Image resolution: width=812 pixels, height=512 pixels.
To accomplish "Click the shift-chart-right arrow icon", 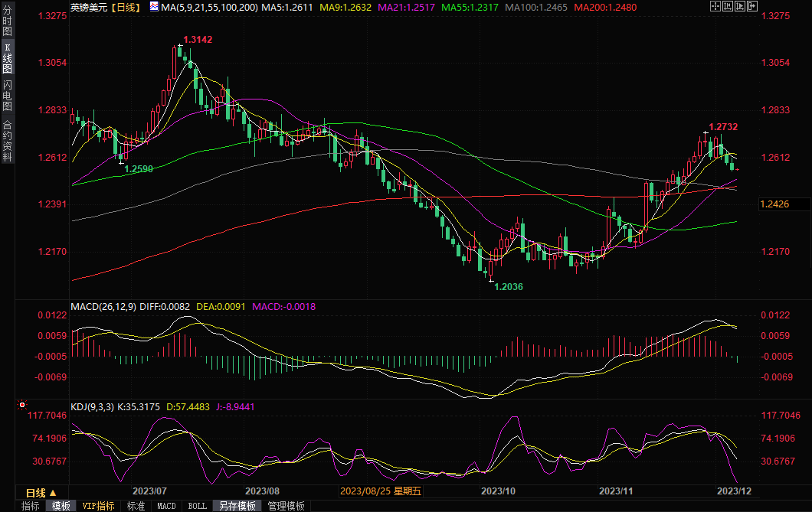I will click(753, 6).
